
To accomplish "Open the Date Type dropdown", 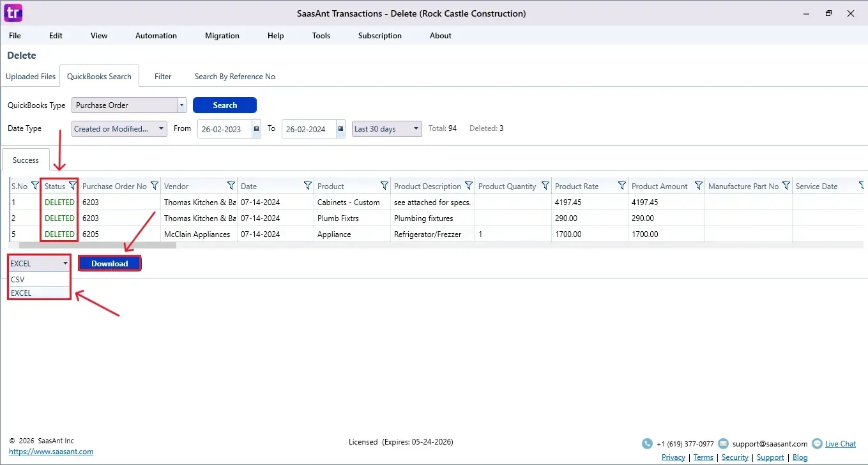I will click(162, 128).
